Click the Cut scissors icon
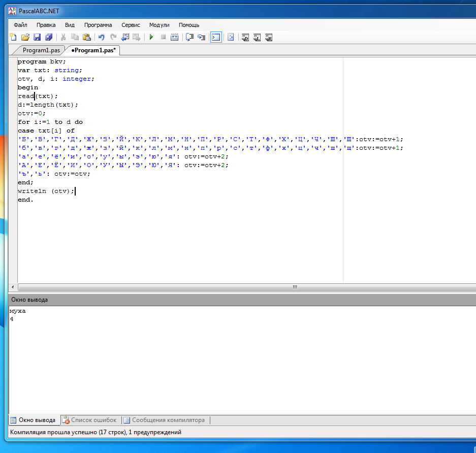Screen dimensions: 476x453 click(x=64, y=37)
